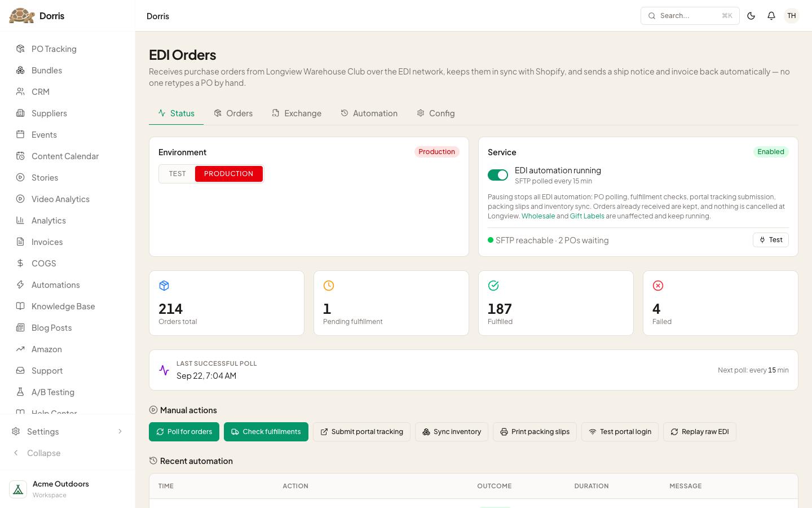The width and height of the screenshot is (812, 508).
Task: Select the PRODUCTION environment option
Action: (228, 174)
